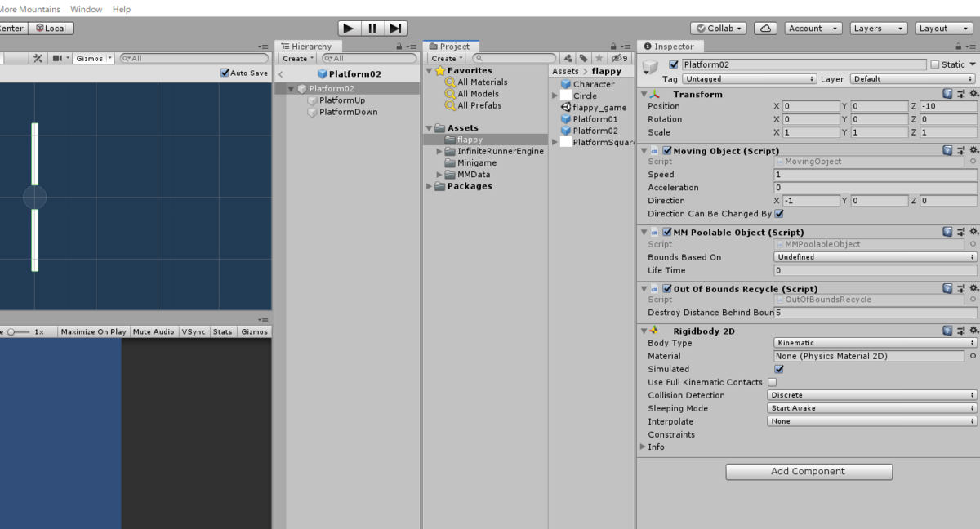Screen dimensions: 980x529
Task: Check Use Full Kinematic Contacts checkbox
Action: pyautogui.click(x=772, y=382)
